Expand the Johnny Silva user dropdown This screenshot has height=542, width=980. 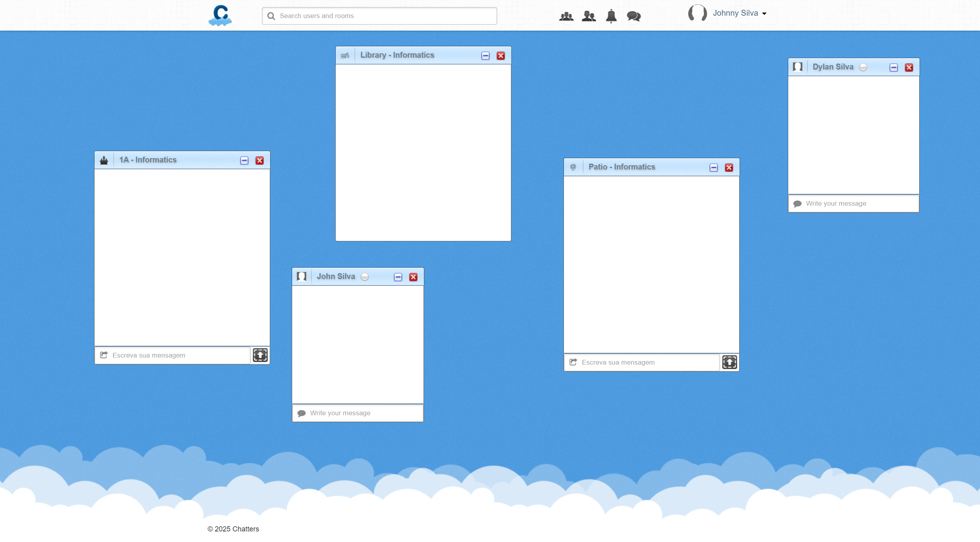pos(764,14)
